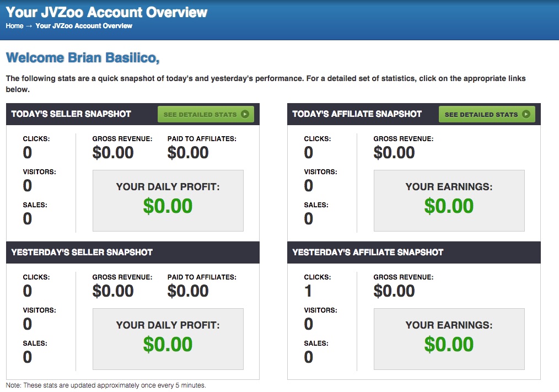Click yesterday's affiliate Gross Revenue amount
The height and width of the screenshot is (392, 559).
pyautogui.click(x=394, y=291)
